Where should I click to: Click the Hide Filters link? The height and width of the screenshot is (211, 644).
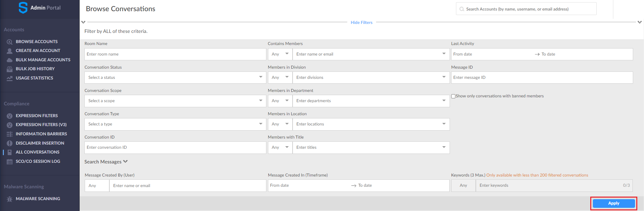tap(361, 22)
